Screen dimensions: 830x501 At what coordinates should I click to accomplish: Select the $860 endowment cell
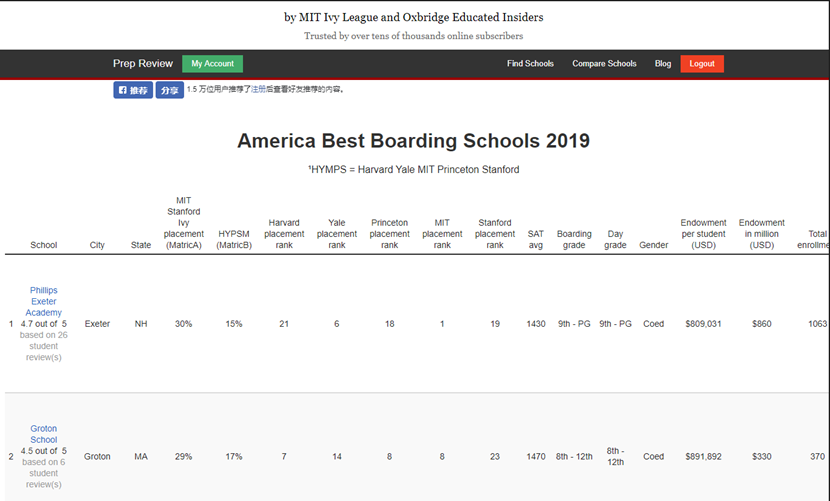762,324
